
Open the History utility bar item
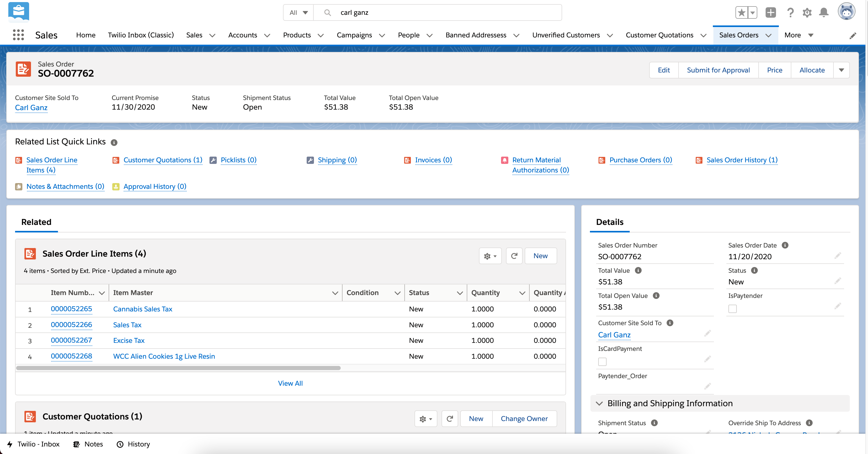[x=133, y=444]
